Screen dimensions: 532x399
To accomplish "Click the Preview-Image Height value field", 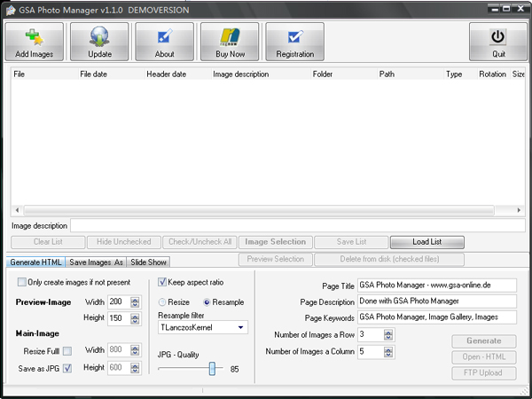I will pyautogui.click(x=119, y=318).
